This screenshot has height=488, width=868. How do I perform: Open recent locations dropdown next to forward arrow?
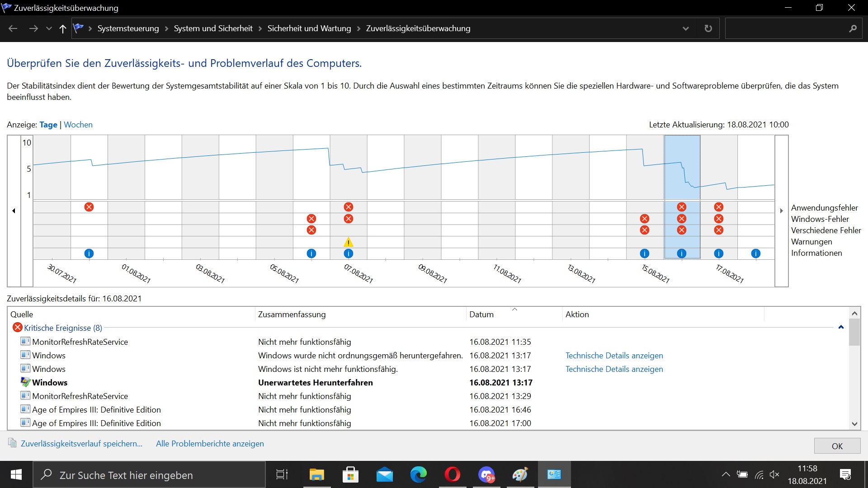[49, 28]
